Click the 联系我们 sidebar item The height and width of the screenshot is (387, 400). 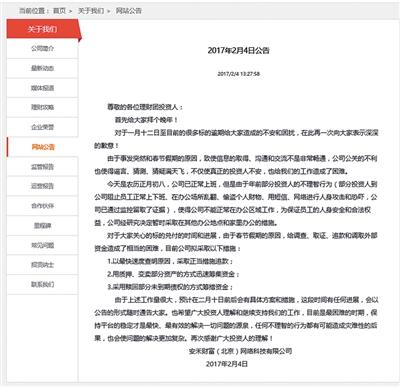[x=42, y=284]
